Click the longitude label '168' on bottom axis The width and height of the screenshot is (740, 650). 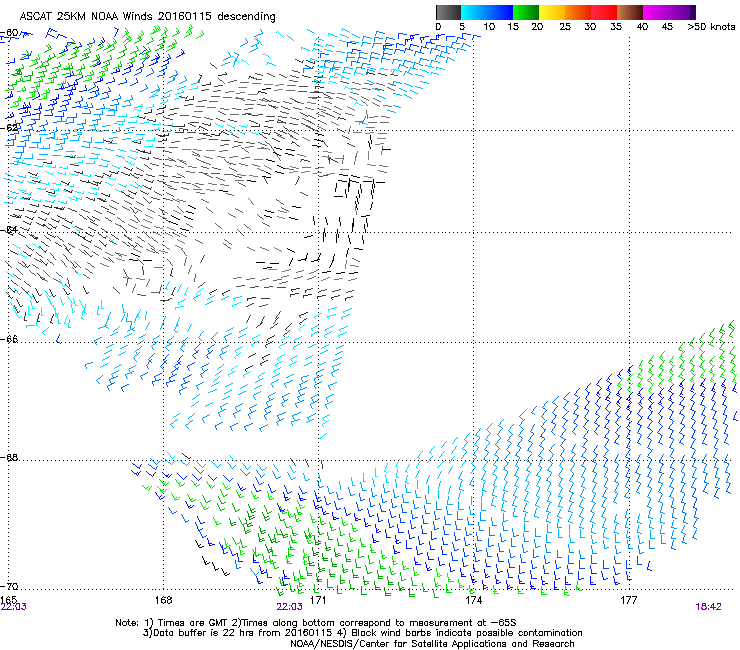[163, 600]
